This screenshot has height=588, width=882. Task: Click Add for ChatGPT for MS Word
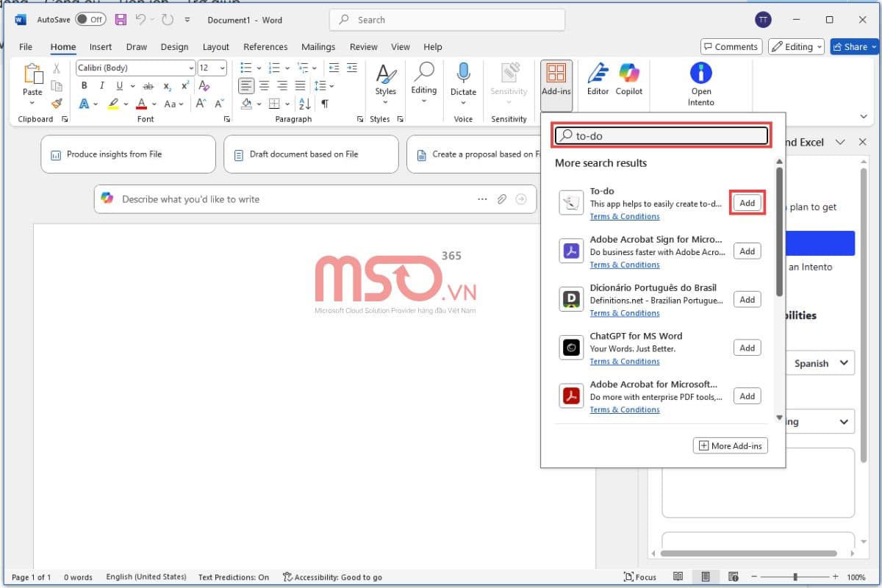point(747,348)
